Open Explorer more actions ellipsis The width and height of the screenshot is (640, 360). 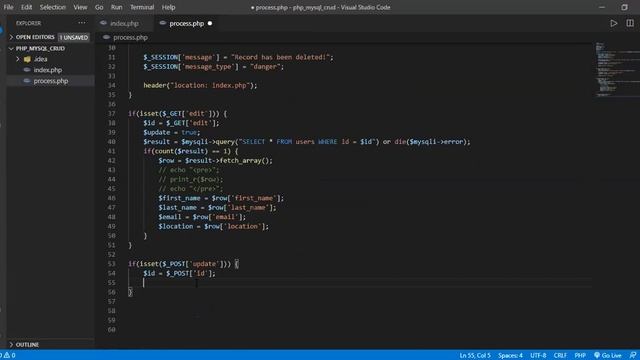[82, 23]
